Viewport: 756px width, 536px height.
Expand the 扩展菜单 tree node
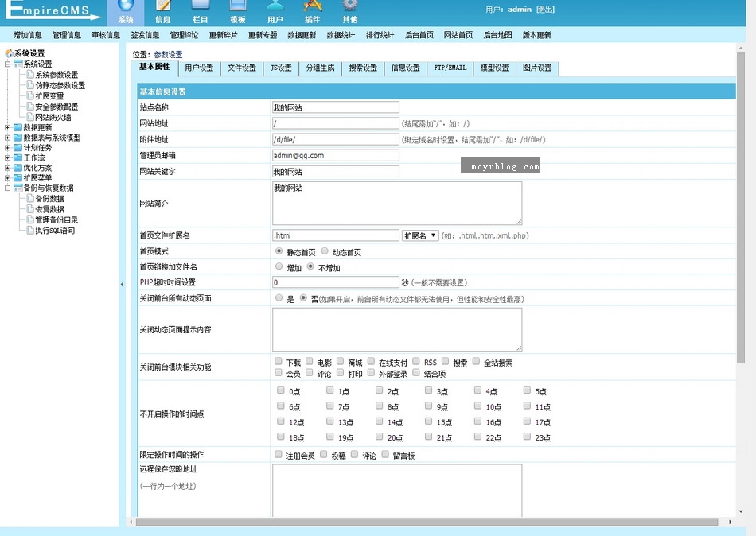point(7,178)
